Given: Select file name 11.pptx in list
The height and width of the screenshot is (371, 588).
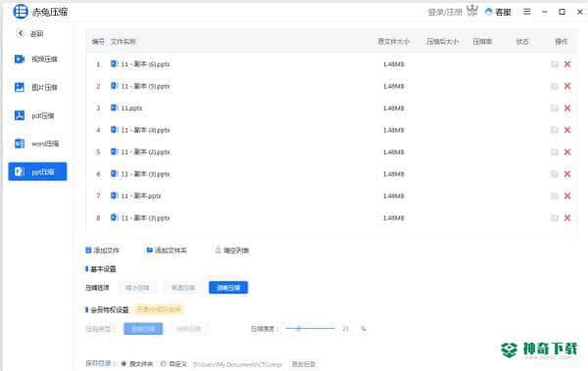Looking at the screenshot, I should [x=131, y=109].
